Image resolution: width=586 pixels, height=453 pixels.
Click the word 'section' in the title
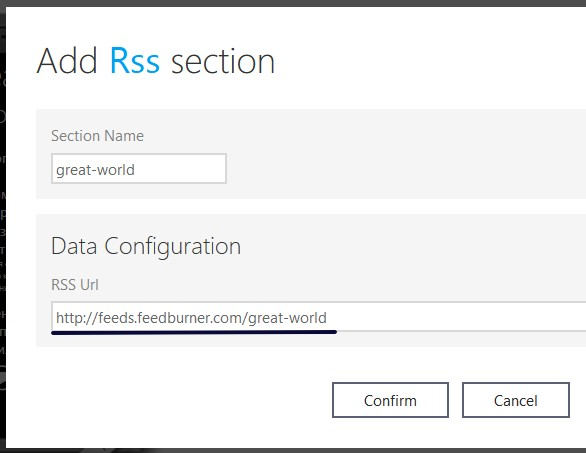point(223,62)
